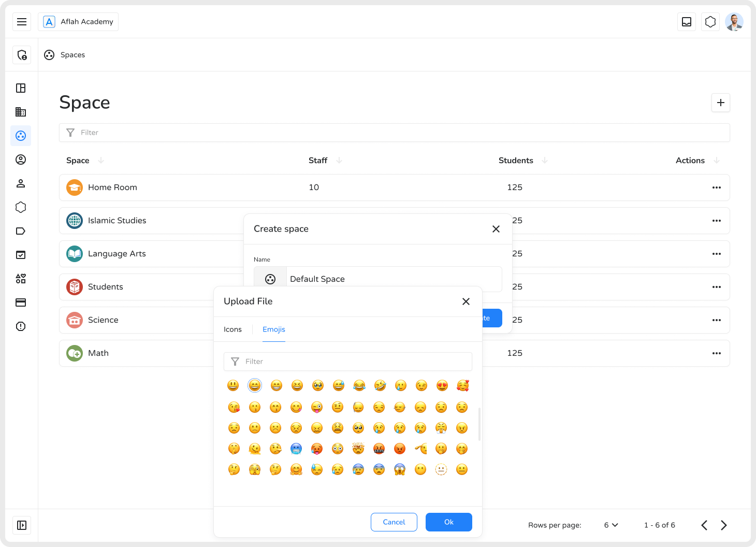The image size is (756, 547).
Task: Click the alert circle sidebar icon
Action: coord(21,326)
